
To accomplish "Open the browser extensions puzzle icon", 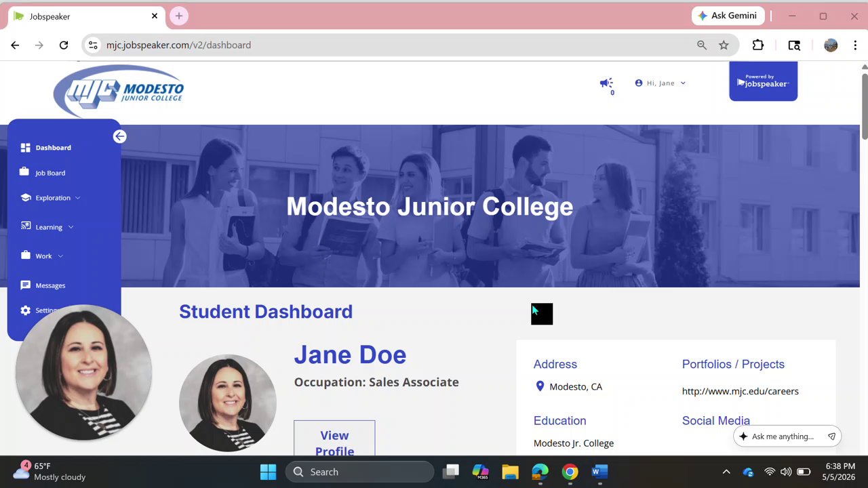I will pos(758,45).
